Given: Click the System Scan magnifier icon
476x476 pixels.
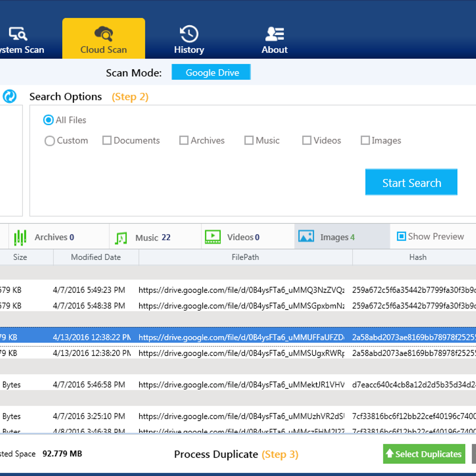Looking at the screenshot, I should tap(18, 34).
